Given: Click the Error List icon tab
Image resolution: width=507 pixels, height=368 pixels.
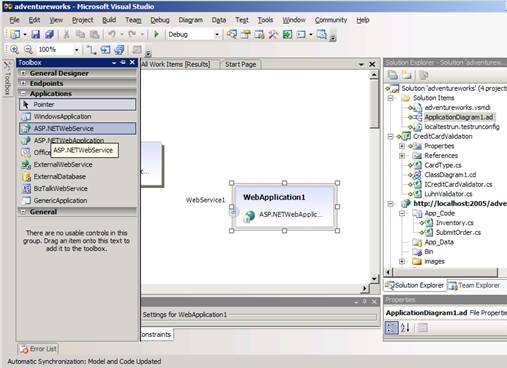Looking at the screenshot, I should coord(38,349).
